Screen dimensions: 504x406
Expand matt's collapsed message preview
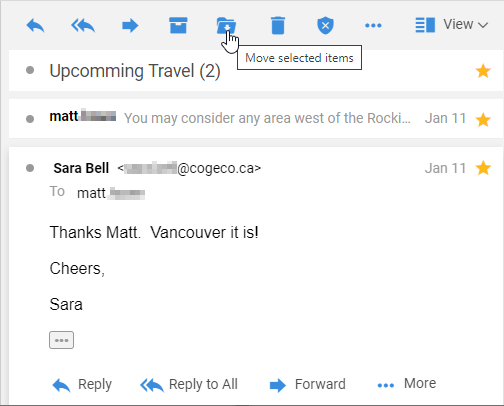[x=256, y=119]
